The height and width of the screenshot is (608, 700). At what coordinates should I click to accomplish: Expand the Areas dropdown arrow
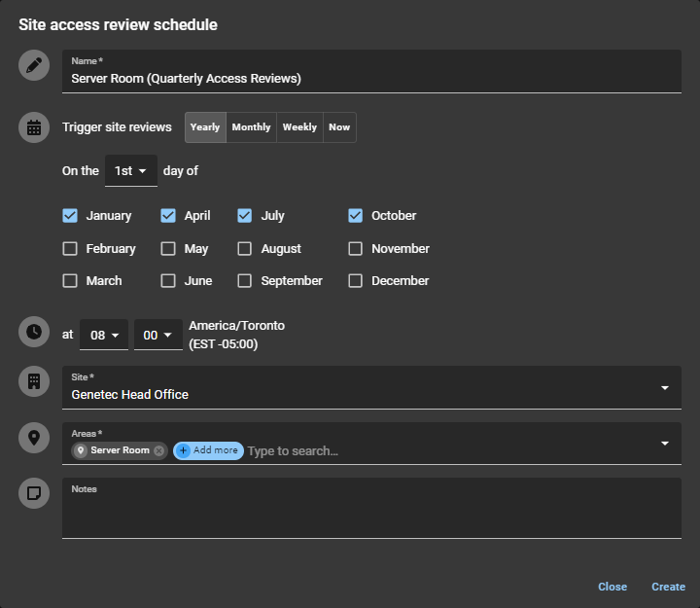click(665, 444)
